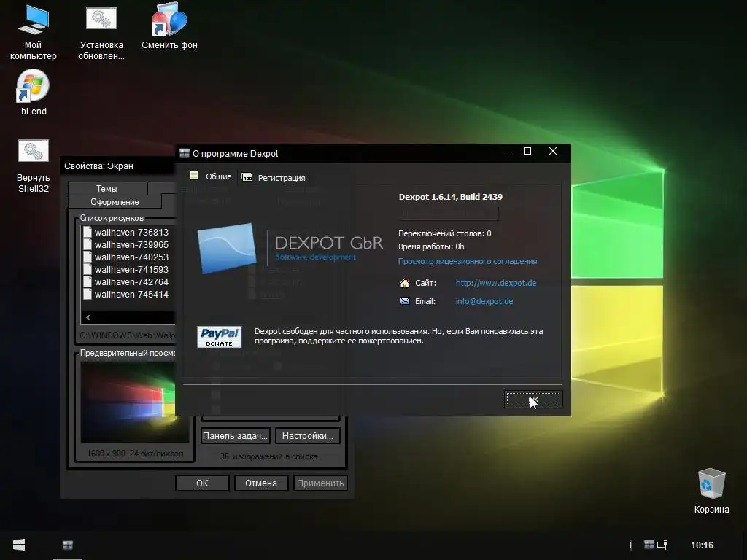747x560 pixels.
Task: Click the Dexpot 1.6.14, Build 2439 text
Action: (450, 197)
